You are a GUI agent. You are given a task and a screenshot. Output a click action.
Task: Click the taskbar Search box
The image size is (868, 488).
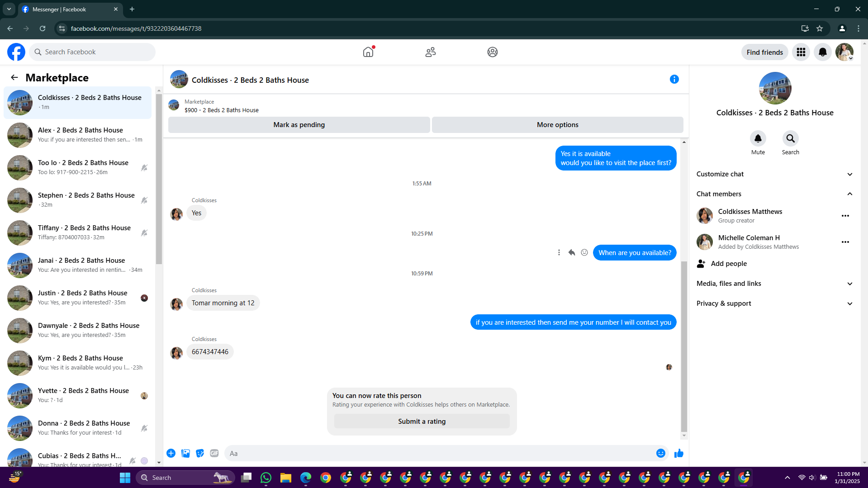click(x=185, y=478)
